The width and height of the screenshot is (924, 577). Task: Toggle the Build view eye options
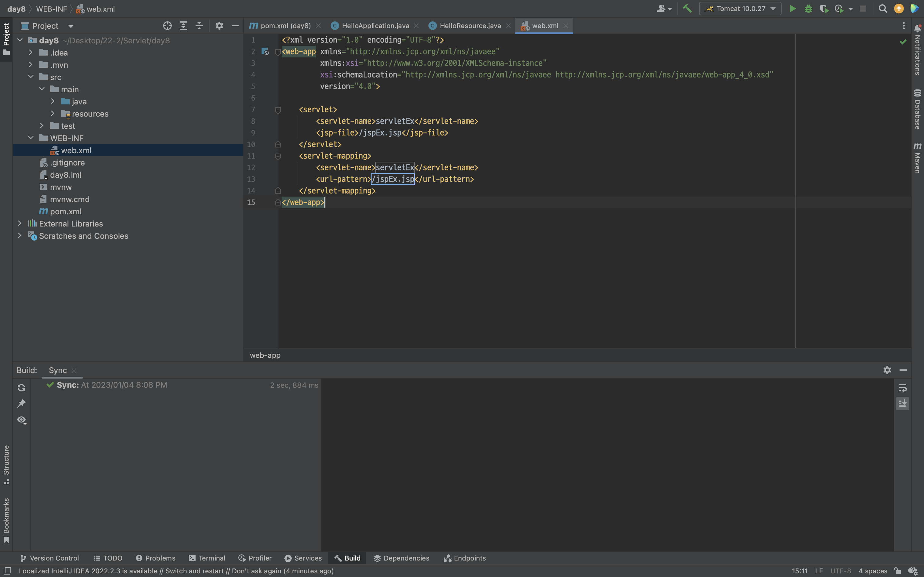[21, 420]
